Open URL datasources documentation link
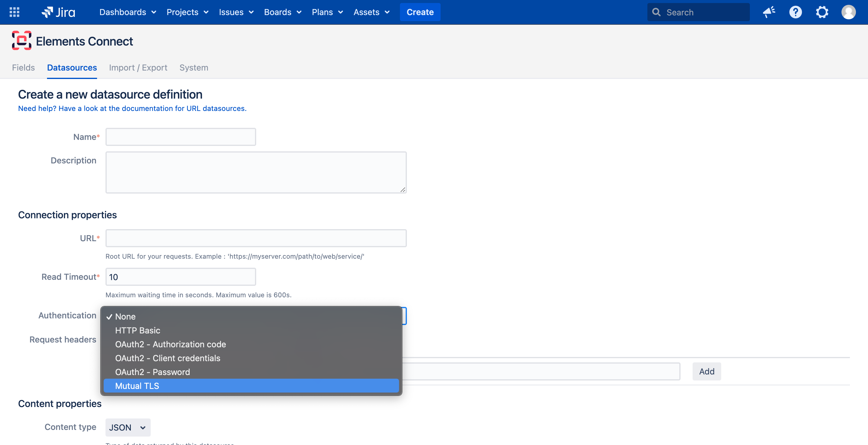Image resolution: width=868 pixels, height=445 pixels. pos(132,108)
